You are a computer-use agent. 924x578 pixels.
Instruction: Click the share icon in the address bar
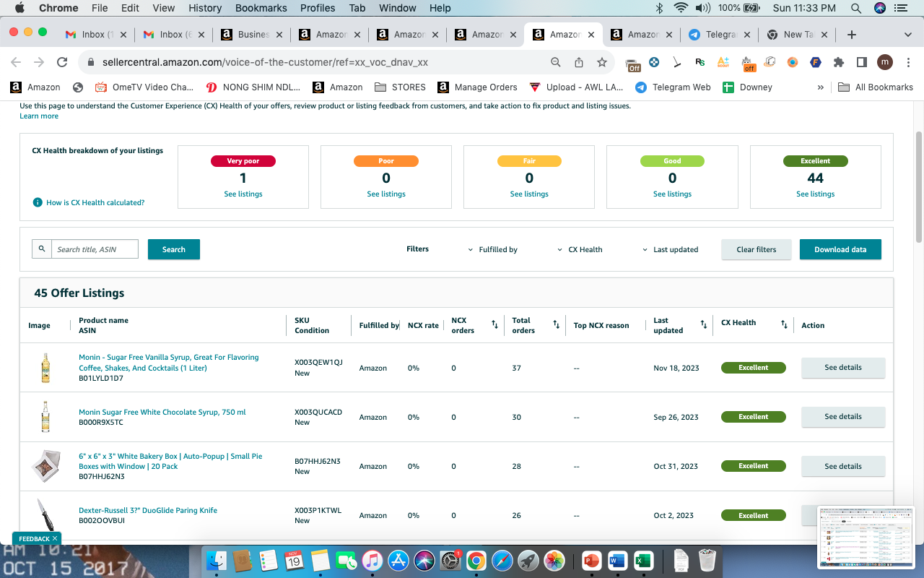click(x=579, y=62)
